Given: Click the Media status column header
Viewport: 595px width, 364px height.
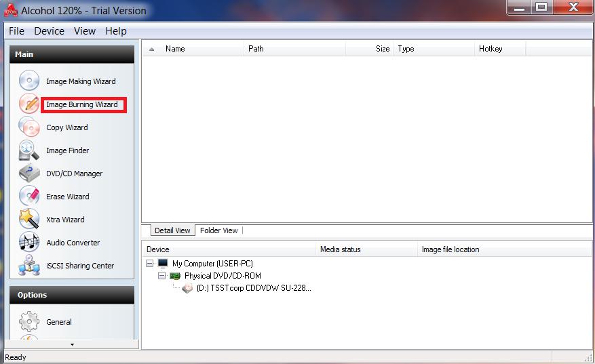Looking at the screenshot, I should [366, 249].
